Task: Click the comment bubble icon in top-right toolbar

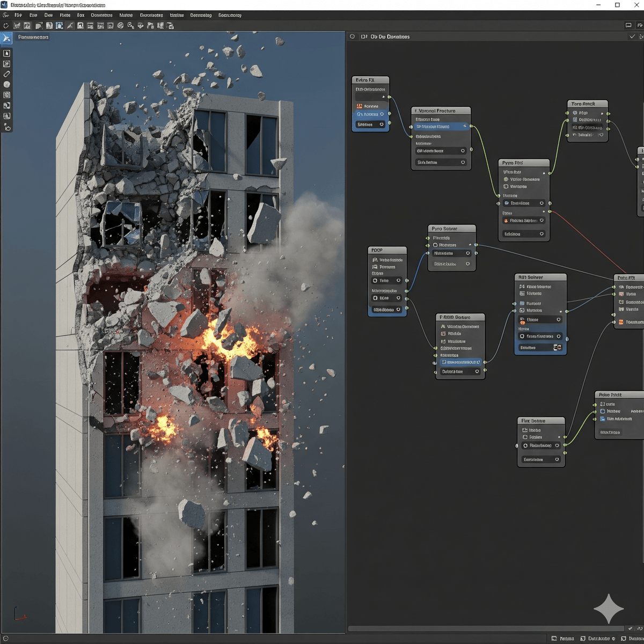Action: click(628, 25)
